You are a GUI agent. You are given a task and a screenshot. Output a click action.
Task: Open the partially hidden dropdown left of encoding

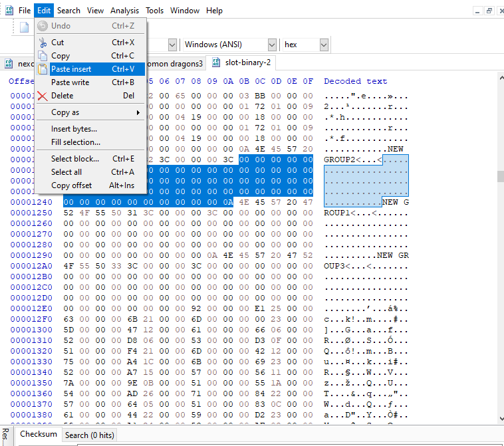(x=172, y=45)
